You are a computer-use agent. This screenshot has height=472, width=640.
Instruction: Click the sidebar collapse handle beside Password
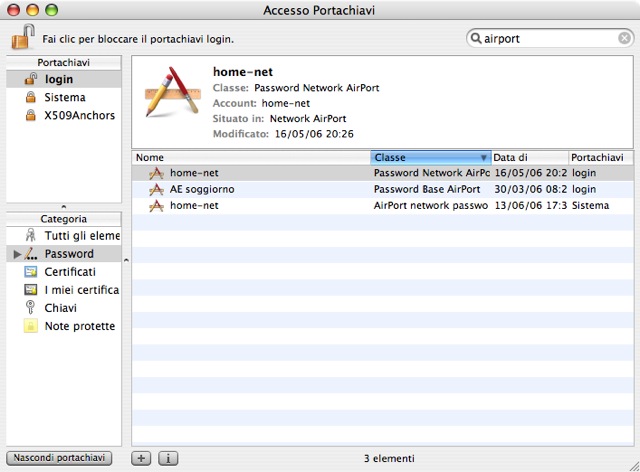(126, 260)
